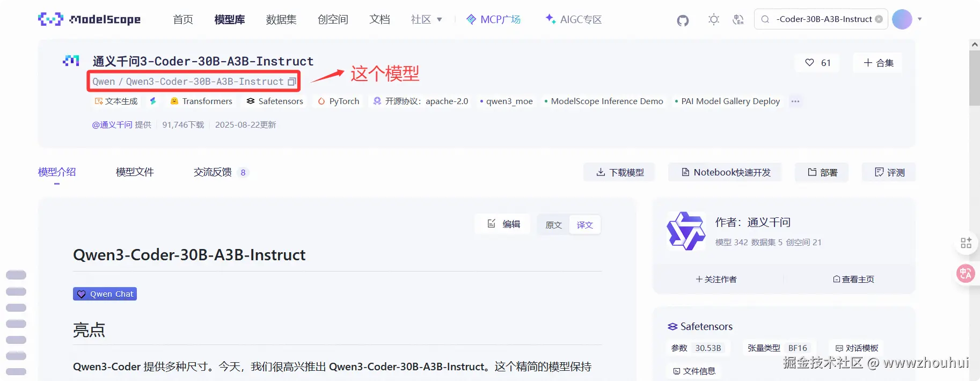
Task: Click the vertical scrollbar thumb
Action: [975, 78]
